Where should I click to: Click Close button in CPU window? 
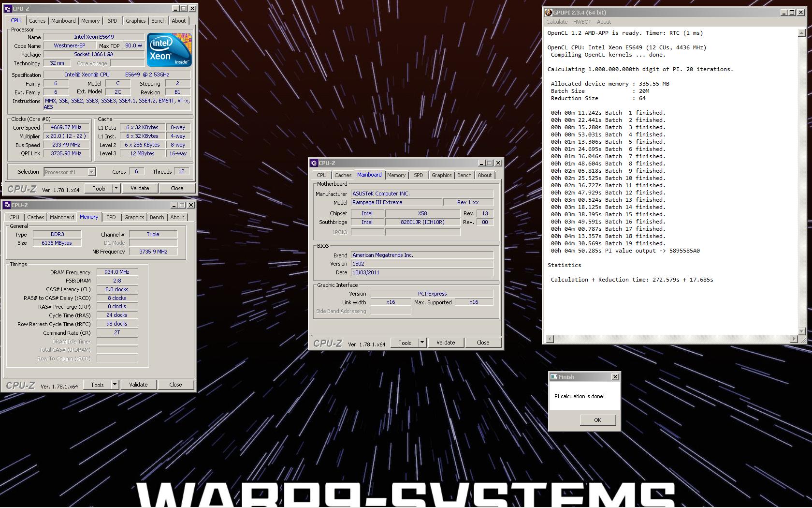(x=177, y=188)
